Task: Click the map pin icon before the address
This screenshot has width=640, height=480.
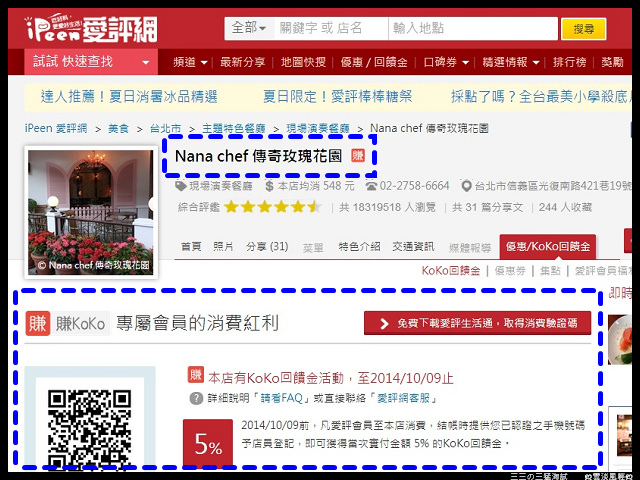Action: tap(466, 186)
